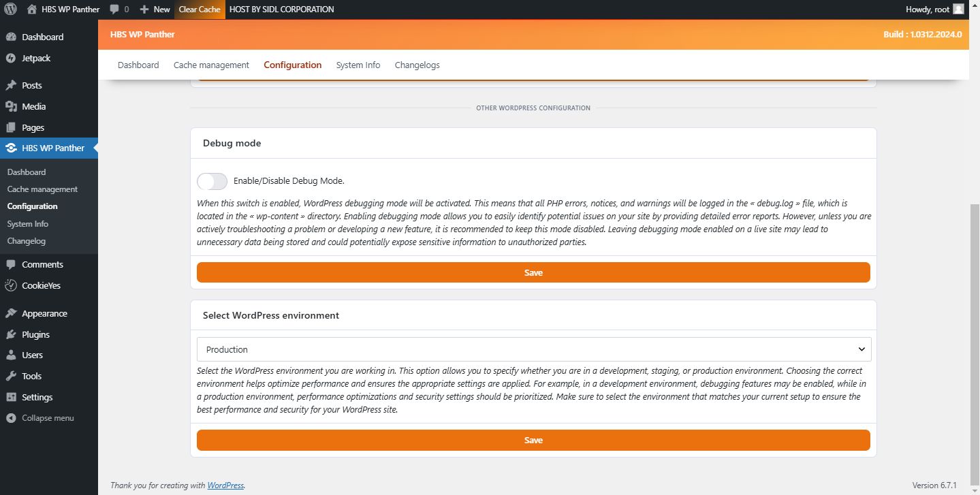Click the Build : 1.0312.2024.0 text
The height and width of the screenshot is (495, 980).
[923, 34]
